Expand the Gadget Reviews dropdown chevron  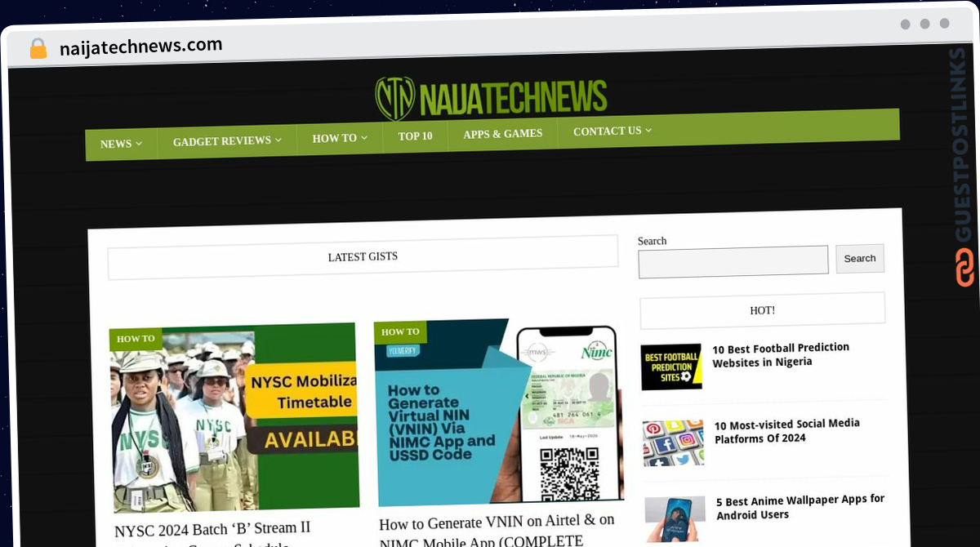(x=278, y=140)
